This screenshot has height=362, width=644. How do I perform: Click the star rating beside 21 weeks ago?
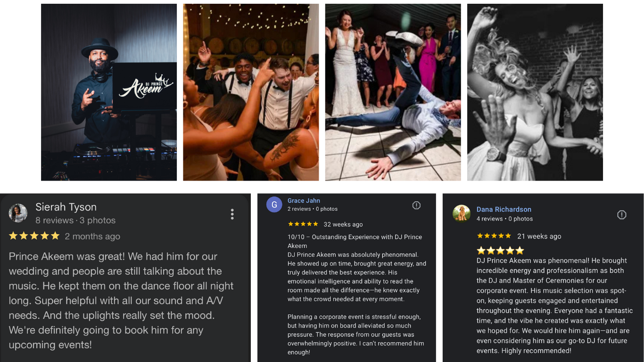click(x=494, y=236)
